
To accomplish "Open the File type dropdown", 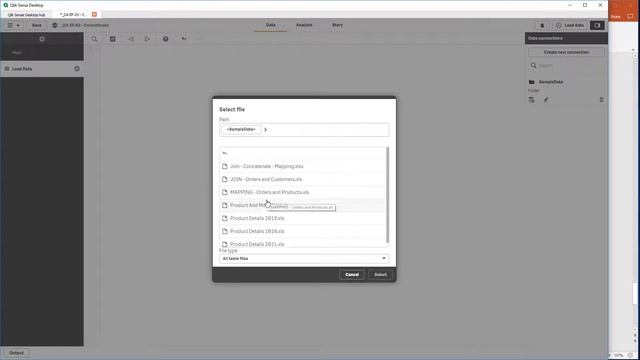I will tap(304, 258).
